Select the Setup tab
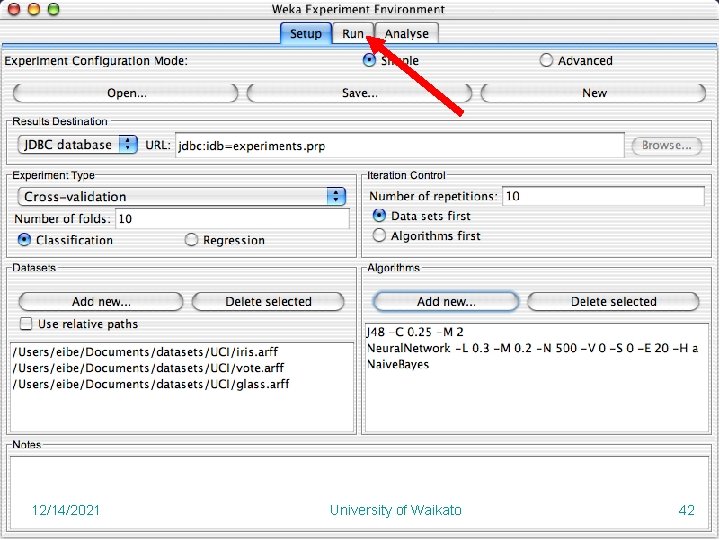This screenshot has height=540, width=720. click(x=306, y=34)
